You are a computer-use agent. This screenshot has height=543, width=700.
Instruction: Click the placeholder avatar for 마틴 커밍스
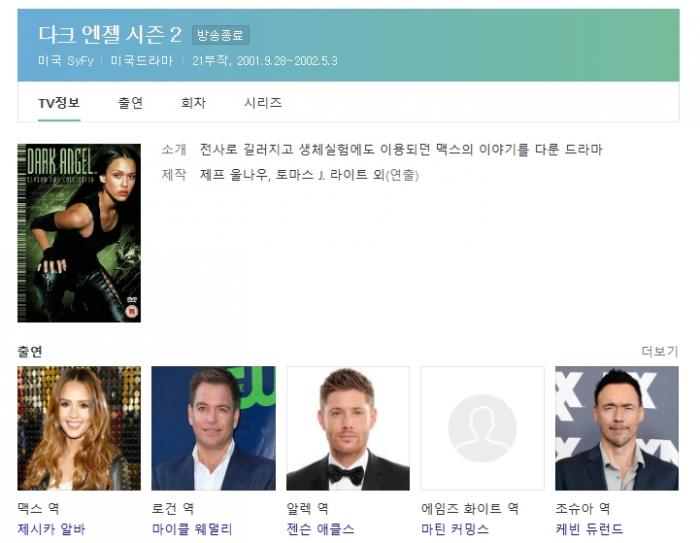[x=482, y=428]
